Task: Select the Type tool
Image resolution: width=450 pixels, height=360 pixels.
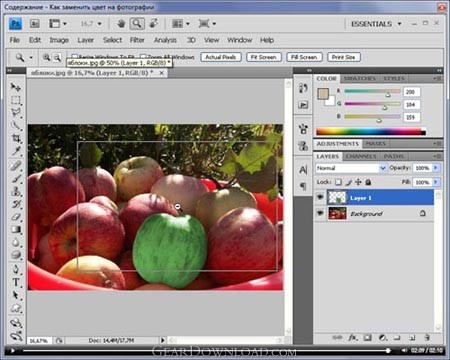Action: (x=16, y=282)
